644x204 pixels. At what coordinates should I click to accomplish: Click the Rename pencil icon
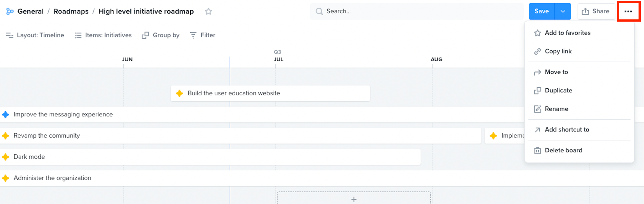click(x=537, y=109)
